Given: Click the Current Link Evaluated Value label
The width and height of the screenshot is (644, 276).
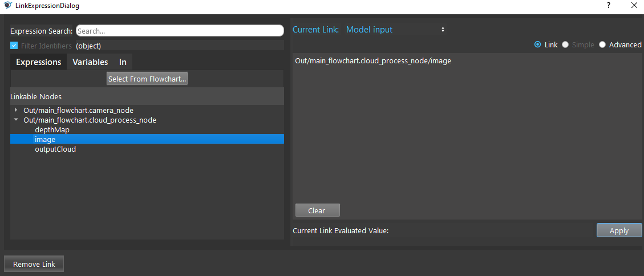Looking at the screenshot, I should click(341, 230).
